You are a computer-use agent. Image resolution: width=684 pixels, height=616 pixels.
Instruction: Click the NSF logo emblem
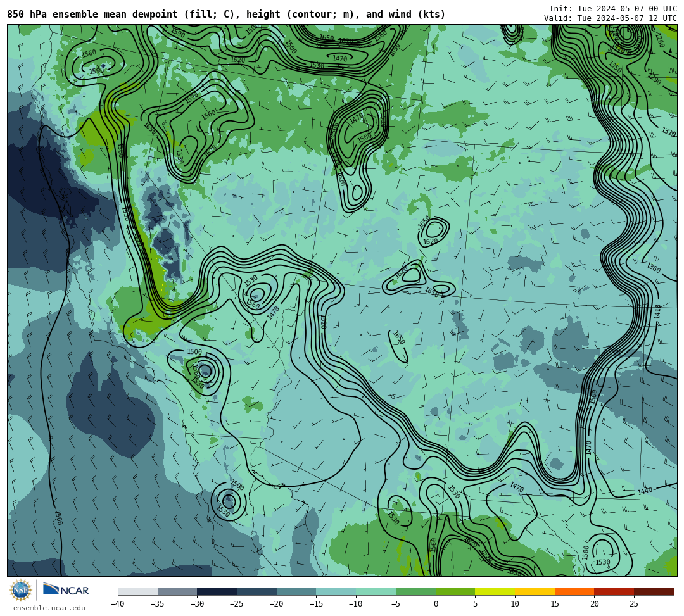coord(21,590)
